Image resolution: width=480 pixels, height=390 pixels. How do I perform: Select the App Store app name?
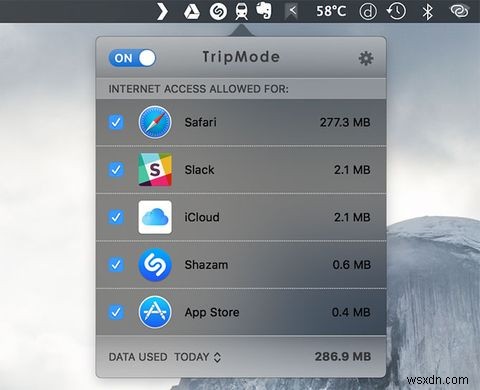point(212,313)
